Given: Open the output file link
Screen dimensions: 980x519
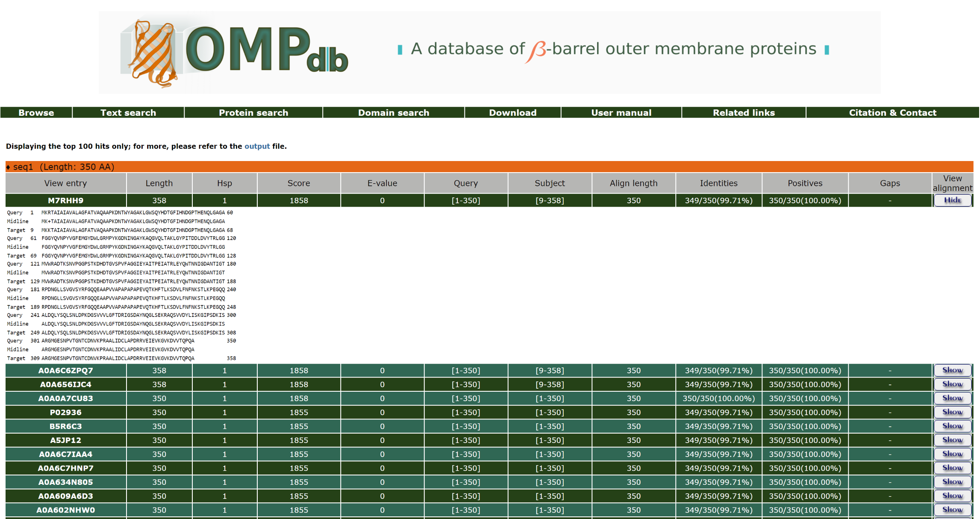Looking at the screenshot, I should tap(257, 146).
